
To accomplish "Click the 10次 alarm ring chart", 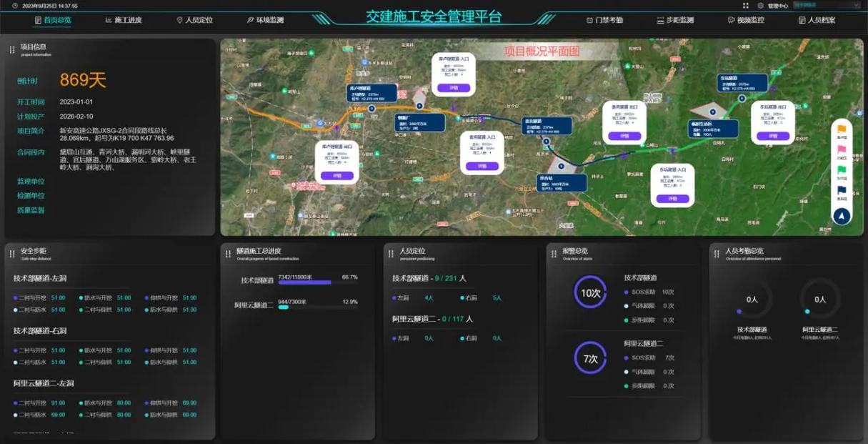I will click(x=590, y=292).
